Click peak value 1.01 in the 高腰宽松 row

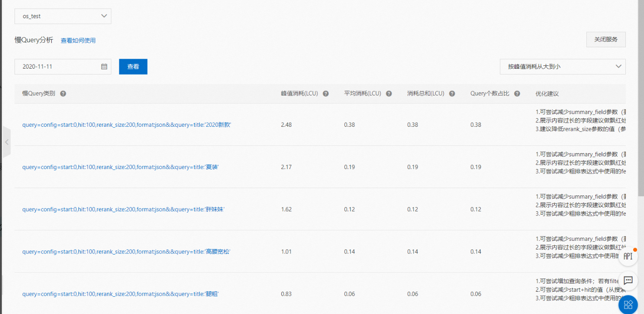pos(286,251)
